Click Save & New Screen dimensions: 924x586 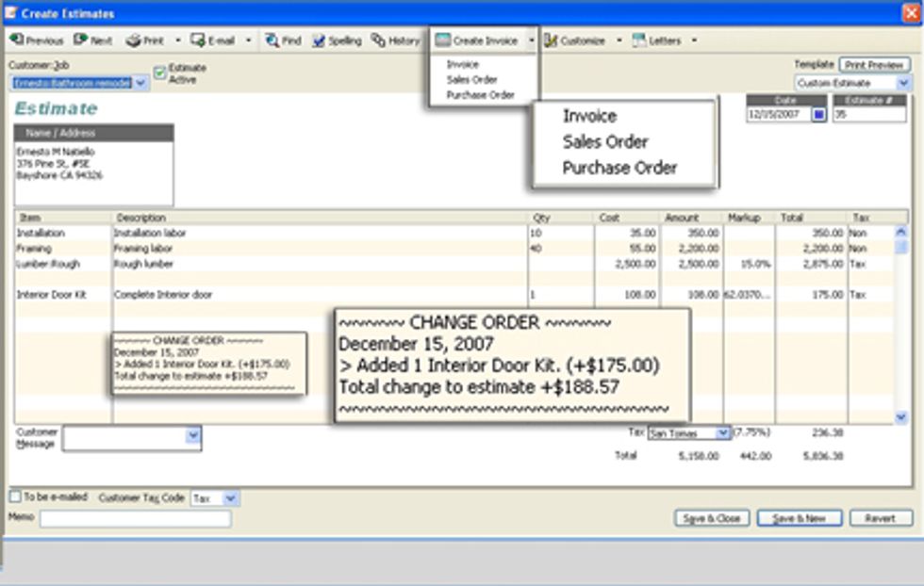click(800, 518)
